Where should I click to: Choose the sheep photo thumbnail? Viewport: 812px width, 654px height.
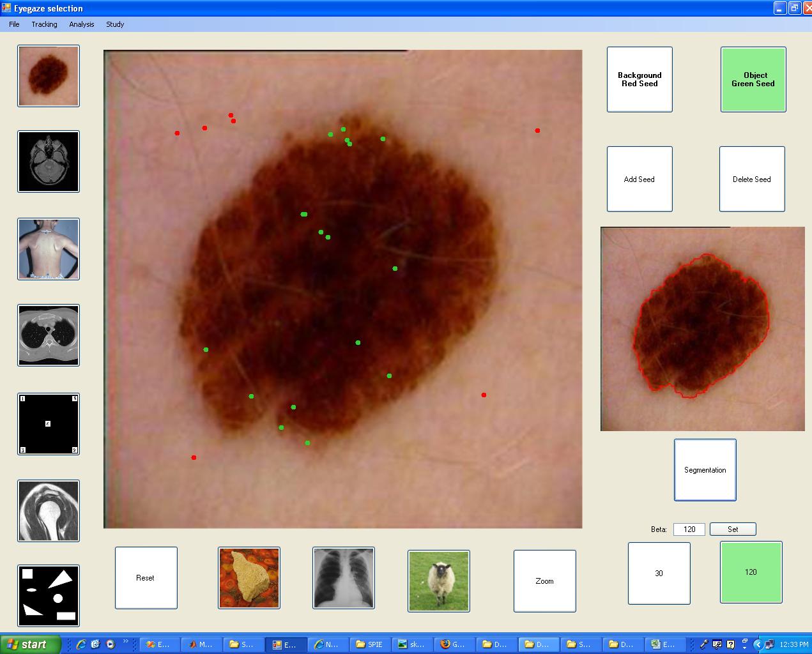(x=439, y=581)
